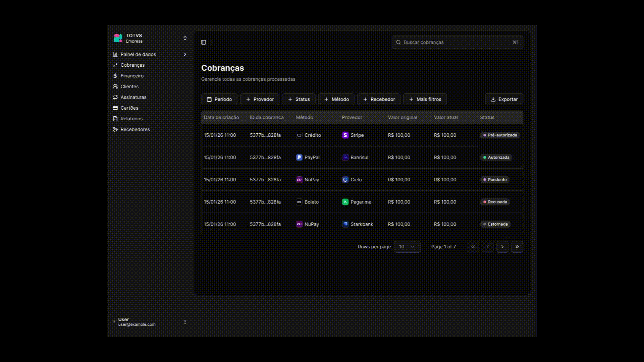Sort by Valor original column header
The height and width of the screenshot is (362, 644).
(402, 117)
